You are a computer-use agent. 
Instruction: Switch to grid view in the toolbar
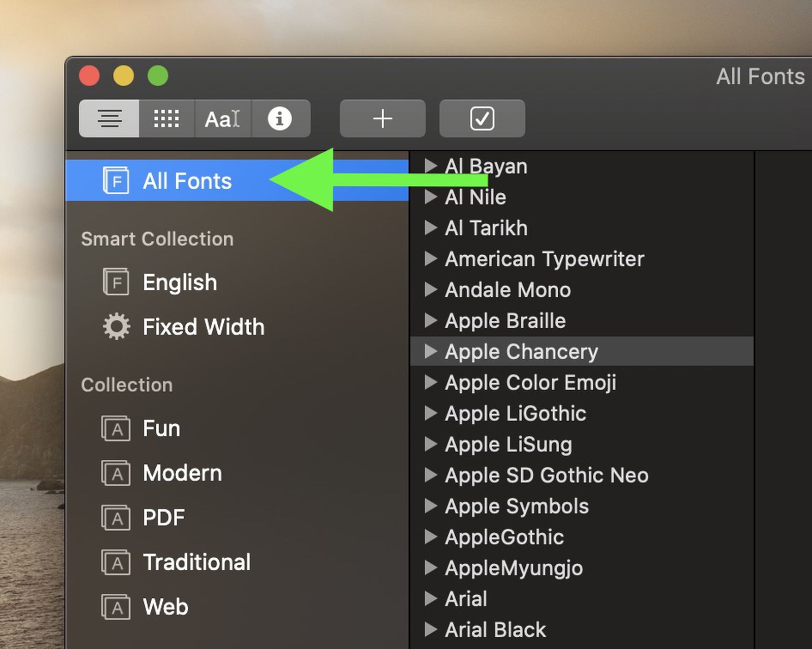[x=166, y=119]
